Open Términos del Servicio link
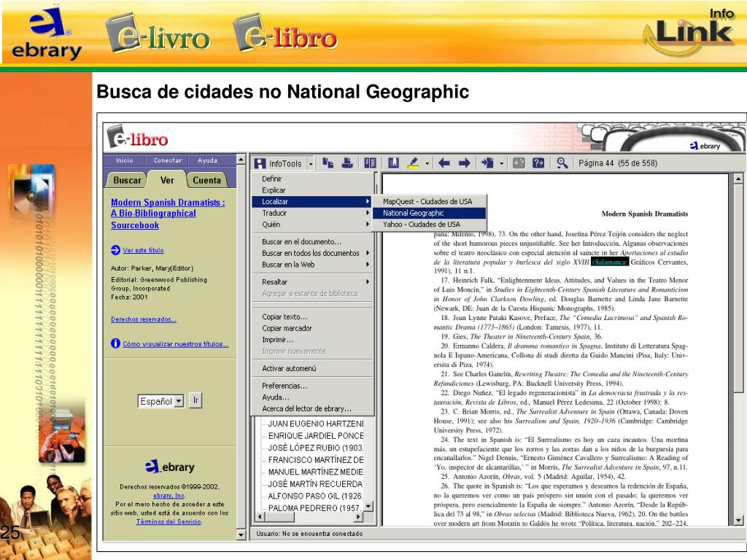Screen dimensions: 747x560 169,521
